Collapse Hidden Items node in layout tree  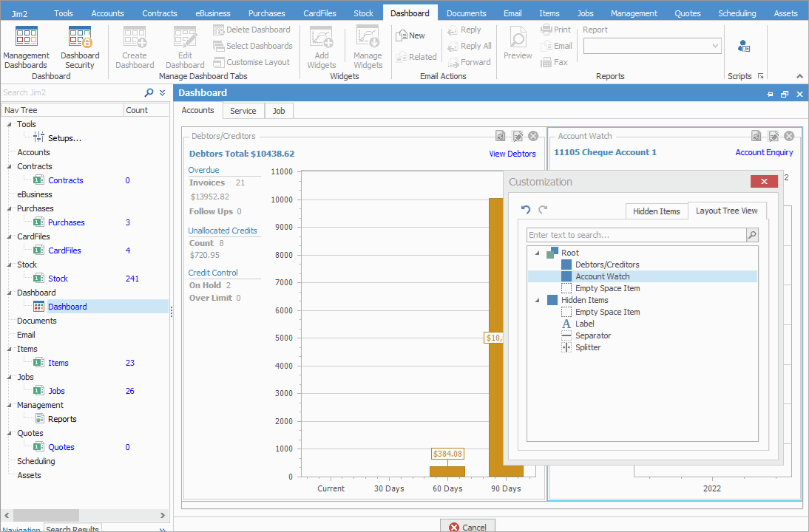coord(537,300)
